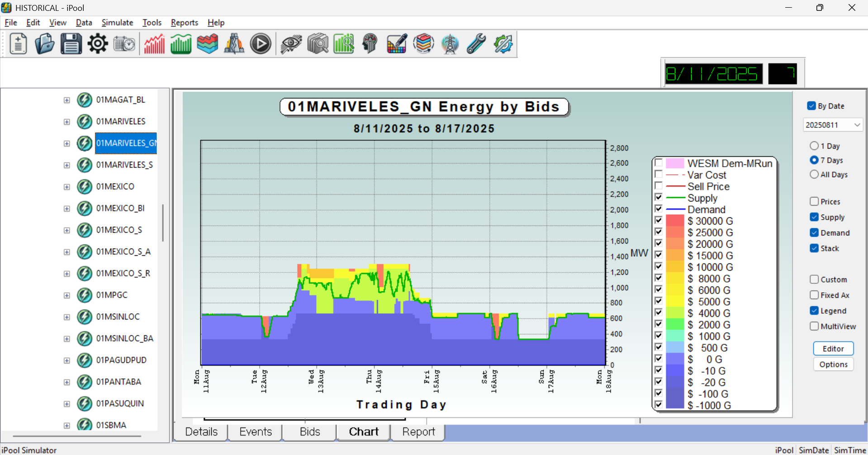
Task: Open settings with the black gear icon
Action: tap(98, 44)
